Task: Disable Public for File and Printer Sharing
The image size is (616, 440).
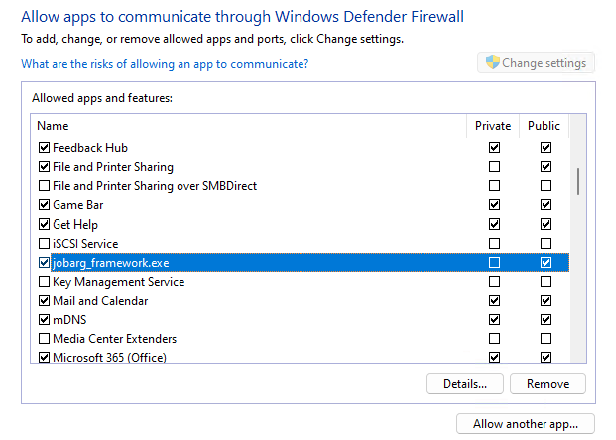Action: pos(546,167)
